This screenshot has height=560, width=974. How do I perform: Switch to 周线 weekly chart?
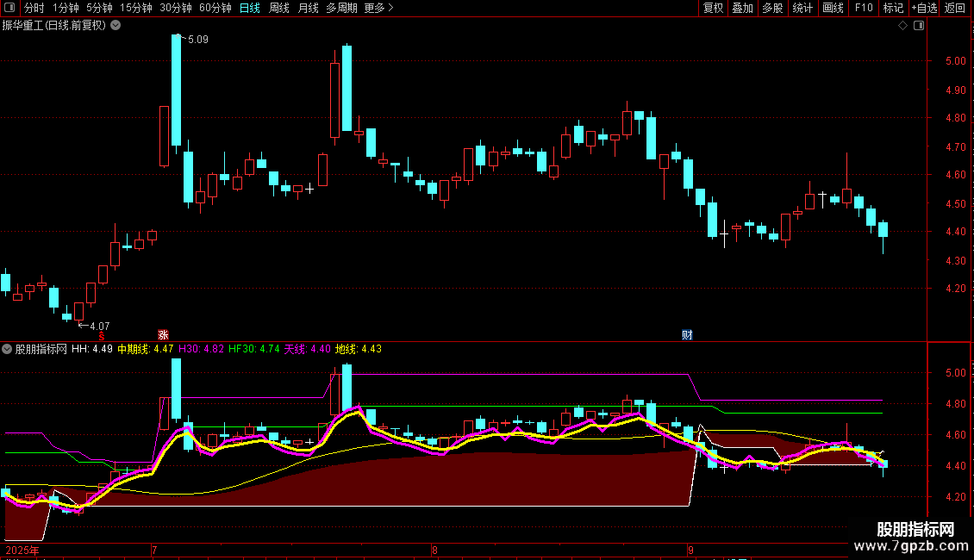pyautogui.click(x=279, y=8)
